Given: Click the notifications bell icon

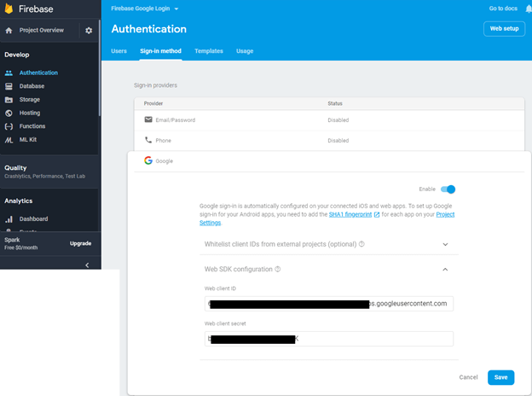Looking at the screenshot, I should [x=527, y=9].
